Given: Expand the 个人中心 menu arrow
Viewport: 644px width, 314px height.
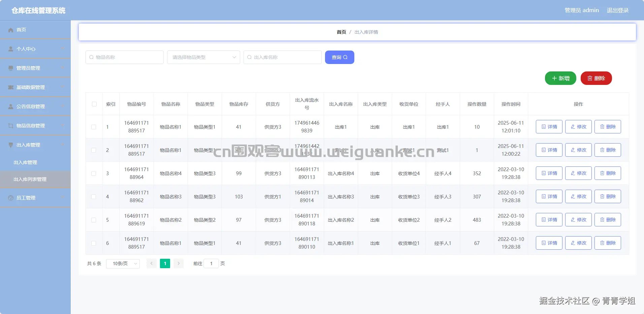Looking at the screenshot, I should click(x=63, y=49).
